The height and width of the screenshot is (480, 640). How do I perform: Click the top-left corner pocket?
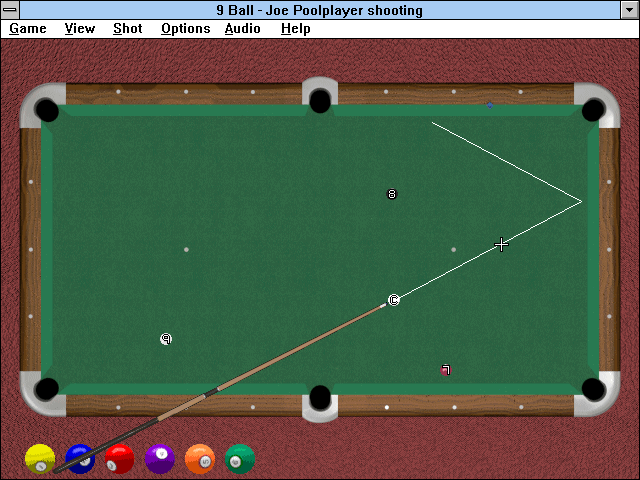coord(47,110)
